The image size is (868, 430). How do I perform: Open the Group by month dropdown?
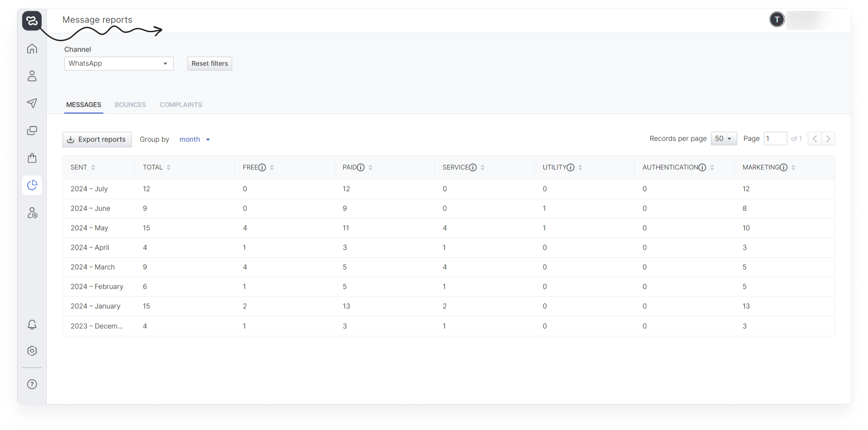coord(194,139)
